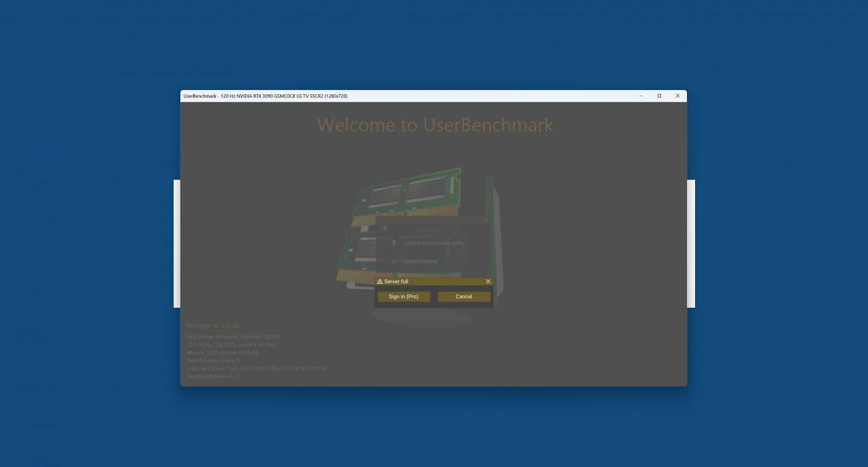
Task: Maximize the UserBenchmark window
Action: tap(659, 96)
